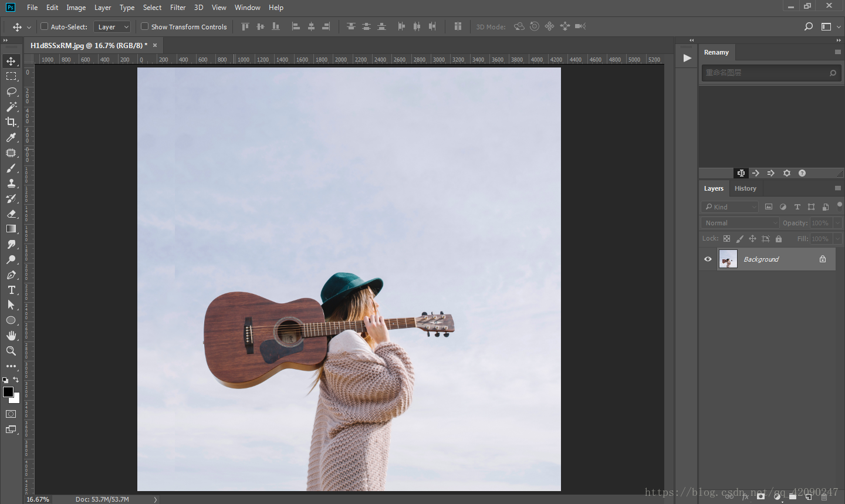The height and width of the screenshot is (504, 845).
Task: Open Move tool preset picker arrow
Action: [29, 27]
